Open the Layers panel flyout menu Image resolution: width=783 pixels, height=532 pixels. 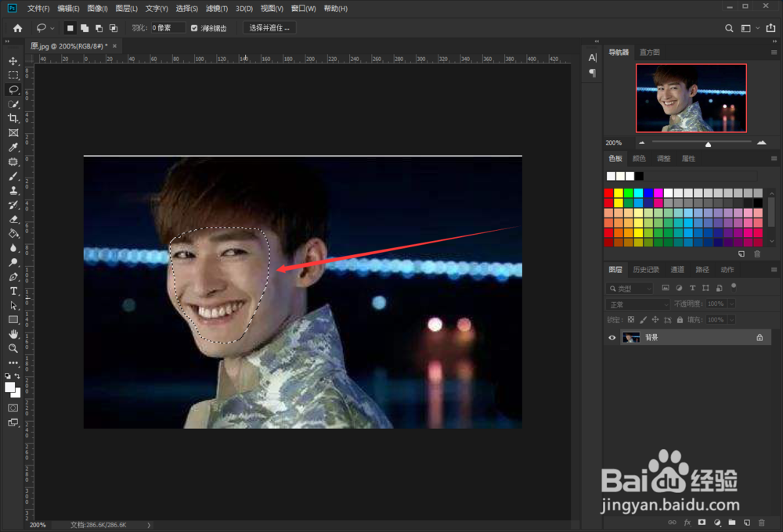[774, 269]
